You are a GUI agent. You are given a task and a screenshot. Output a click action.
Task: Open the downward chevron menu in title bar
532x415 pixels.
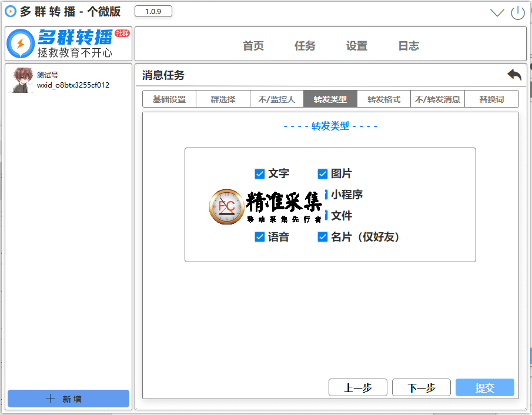[x=497, y=13]
